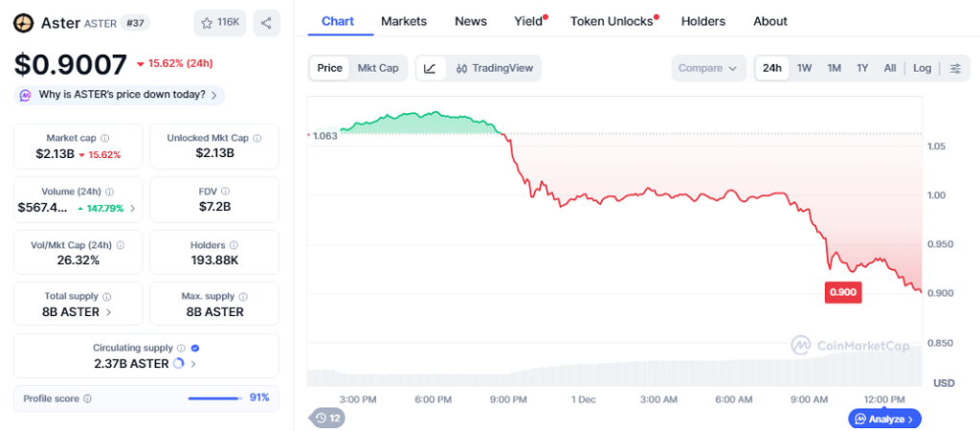Select the line chart icon
The image size is (980, 431).
(431, 68)
